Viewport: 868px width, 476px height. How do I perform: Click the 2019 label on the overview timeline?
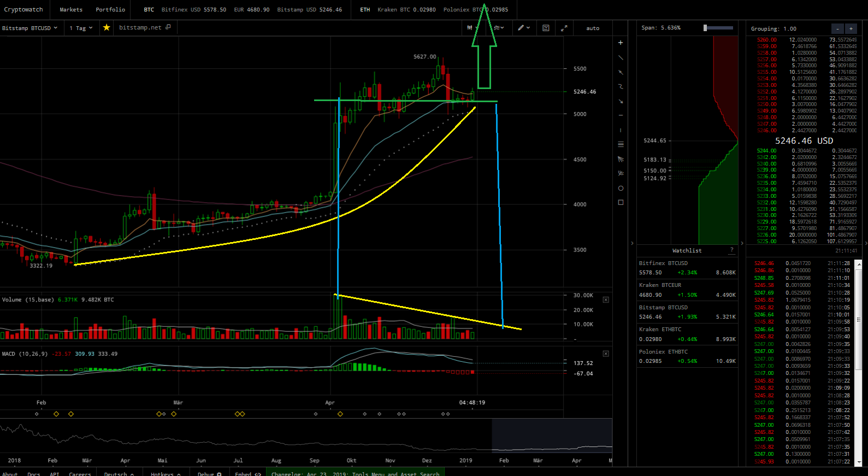point(466,461)
